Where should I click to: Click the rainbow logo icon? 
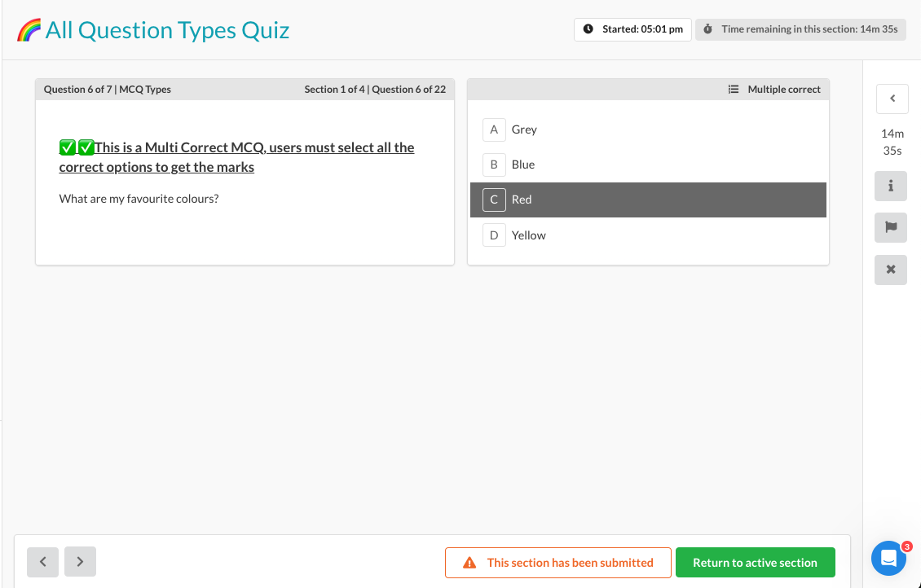click(x=29, y=31)
